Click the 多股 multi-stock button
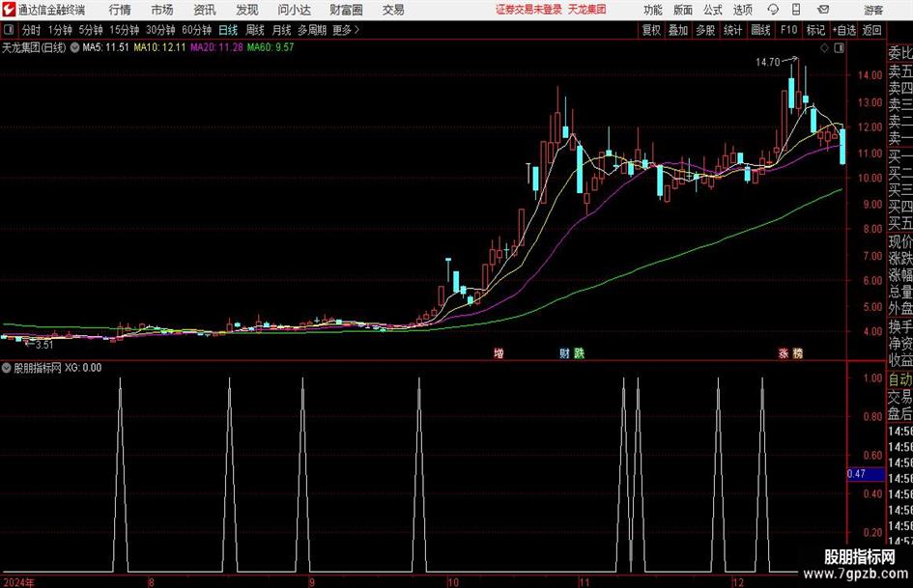Screen dimensions: 913x588 (x=705, y=30)
